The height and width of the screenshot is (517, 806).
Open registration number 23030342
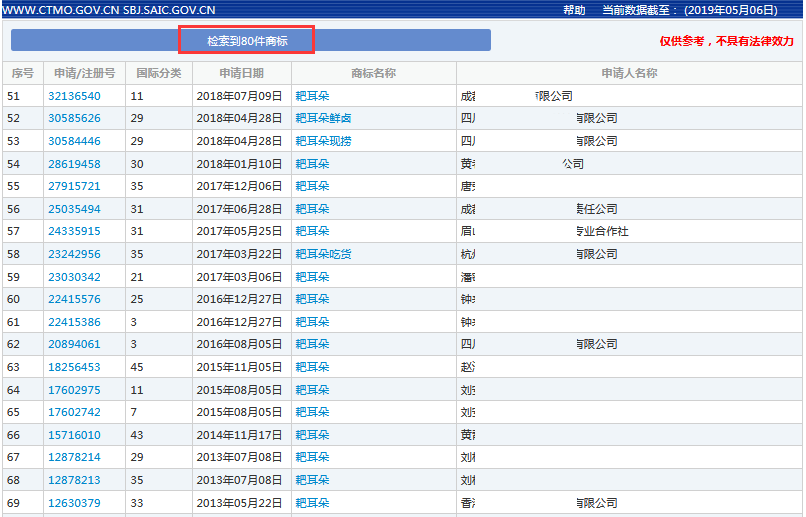point(75,277)
